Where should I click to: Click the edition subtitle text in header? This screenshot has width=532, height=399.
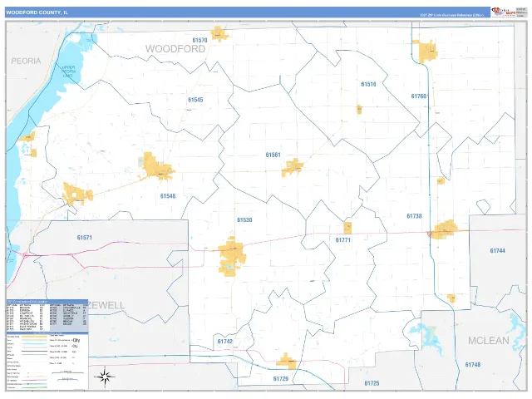(x=452, y=15)
